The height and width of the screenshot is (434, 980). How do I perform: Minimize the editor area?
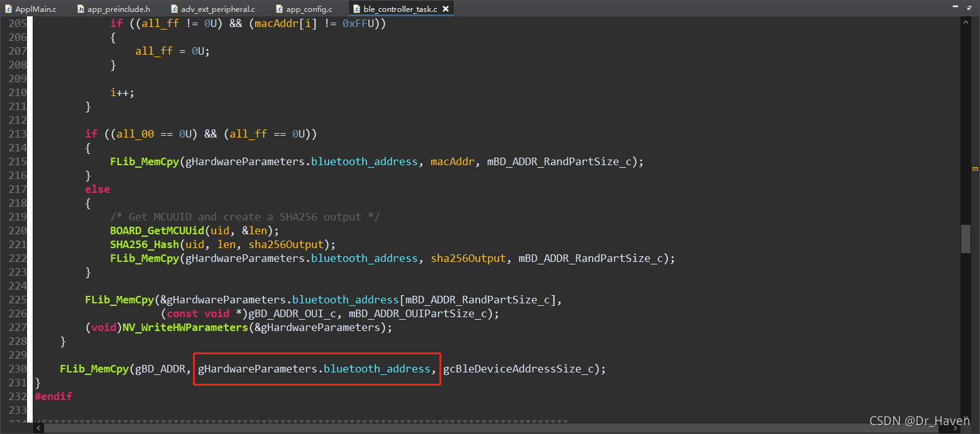(x=955, y=7)
